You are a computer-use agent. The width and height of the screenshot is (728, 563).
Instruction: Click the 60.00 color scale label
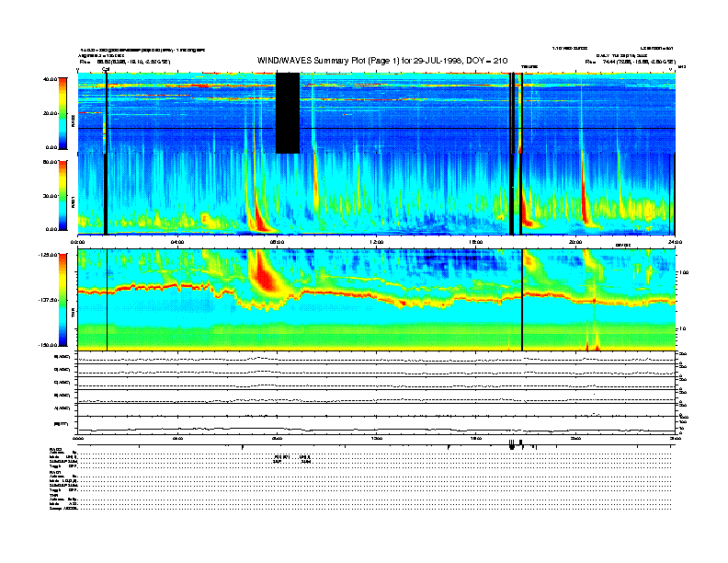tap(50, 162)
